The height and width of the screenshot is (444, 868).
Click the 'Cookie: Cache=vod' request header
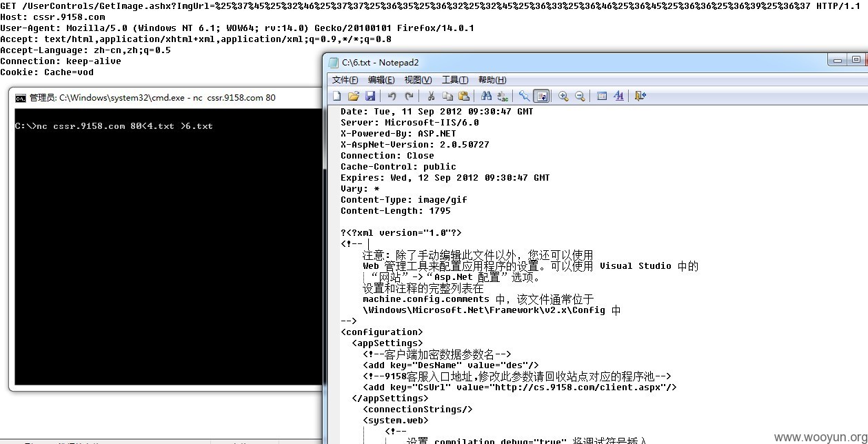pyautogui.click(x=47, y=72)
